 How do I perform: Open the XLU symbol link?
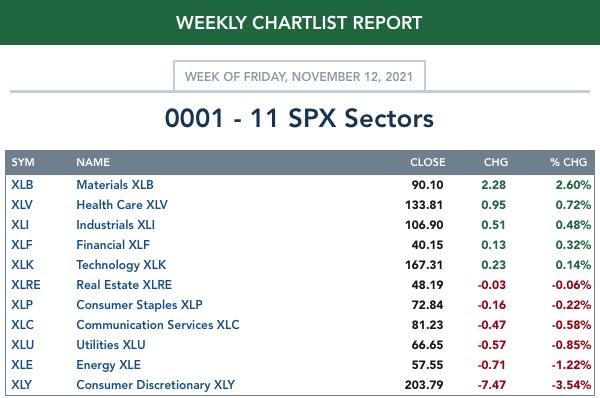23,344
